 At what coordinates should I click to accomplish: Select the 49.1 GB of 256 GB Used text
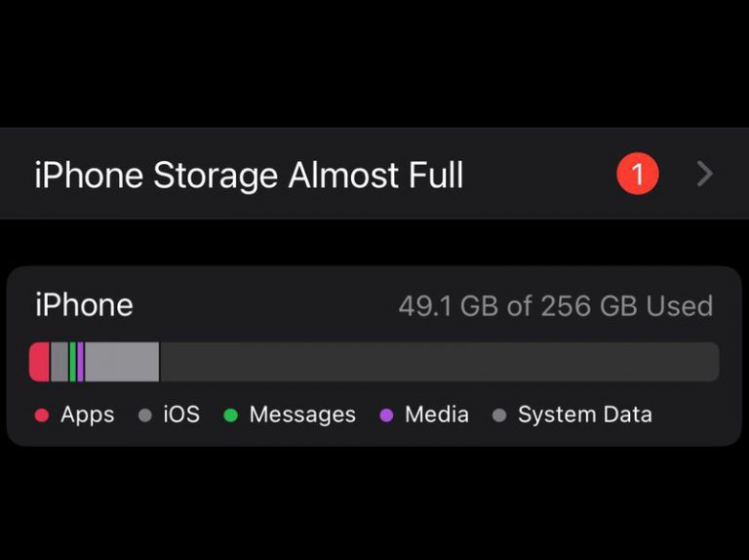[x=555, y=306]
